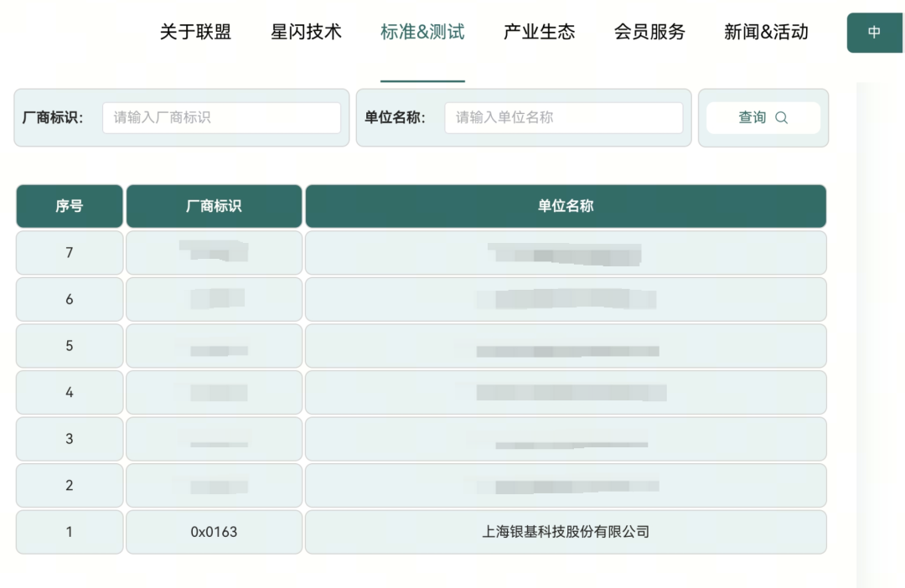905x588 pixels.
Task: Click table row numbered 7
Action: [69, 252]
